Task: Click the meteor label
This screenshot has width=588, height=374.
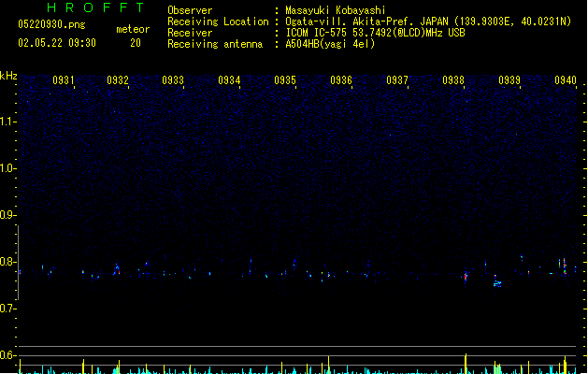Action: (x=133, y=29)
